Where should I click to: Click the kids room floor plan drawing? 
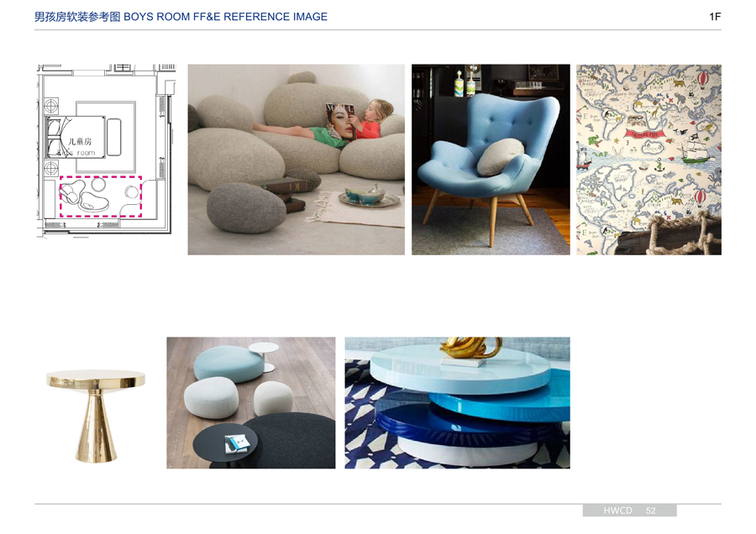click(x=106, y=150)
